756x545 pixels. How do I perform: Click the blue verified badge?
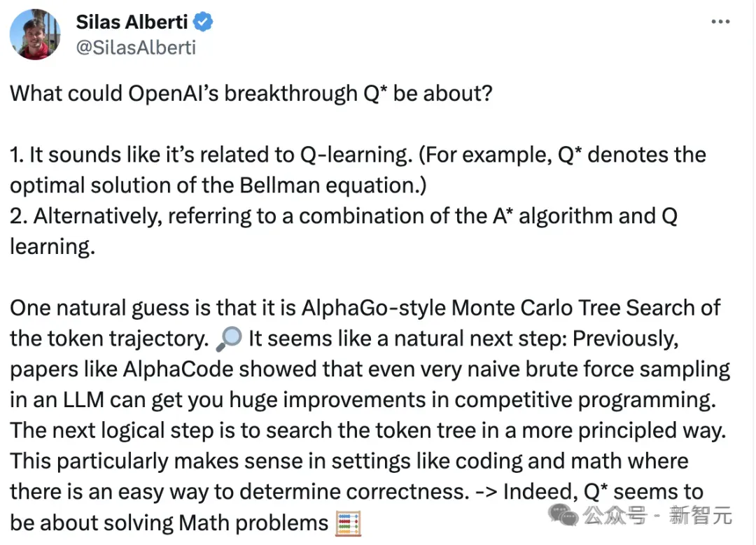(x=203, y=22)
